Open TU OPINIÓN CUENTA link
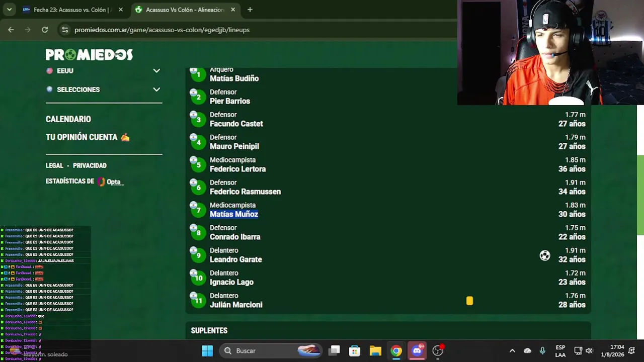 point(88,137)
